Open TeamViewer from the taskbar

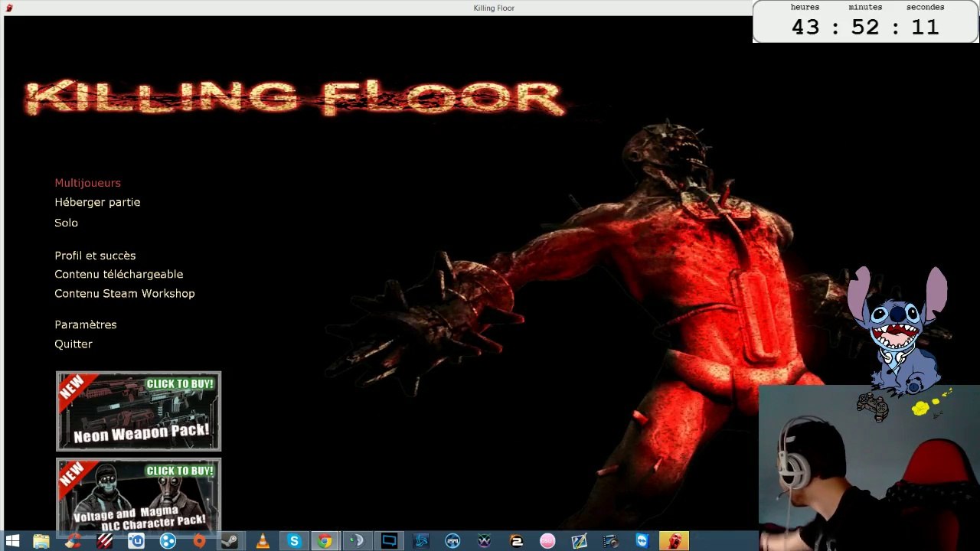point(642,541)
